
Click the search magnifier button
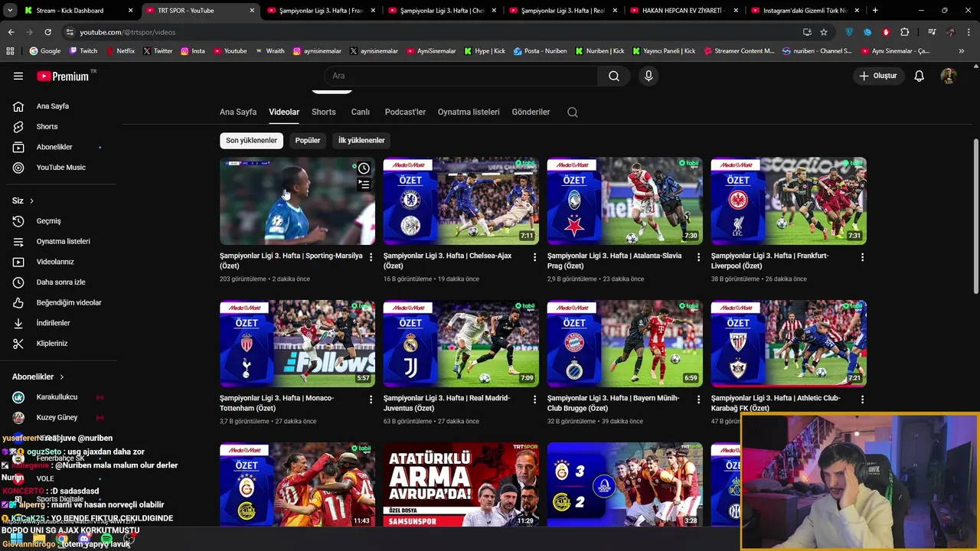(x=614, y=76)
